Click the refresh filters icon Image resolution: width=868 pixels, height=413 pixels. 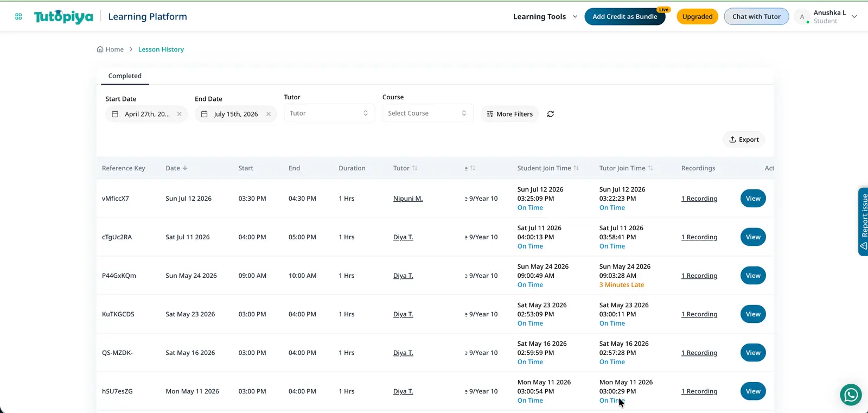tap(551, 114)
